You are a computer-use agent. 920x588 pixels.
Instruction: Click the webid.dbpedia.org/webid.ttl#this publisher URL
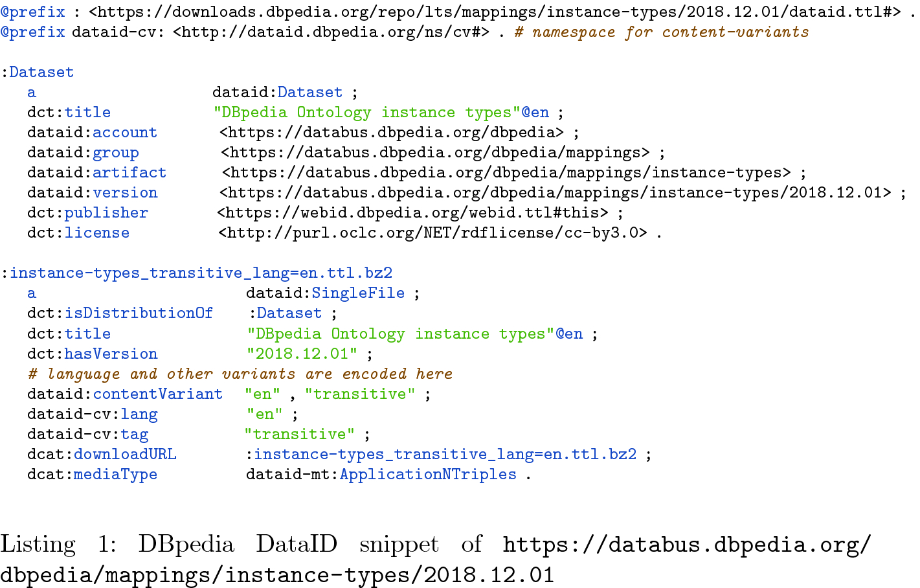coord(412,212)
